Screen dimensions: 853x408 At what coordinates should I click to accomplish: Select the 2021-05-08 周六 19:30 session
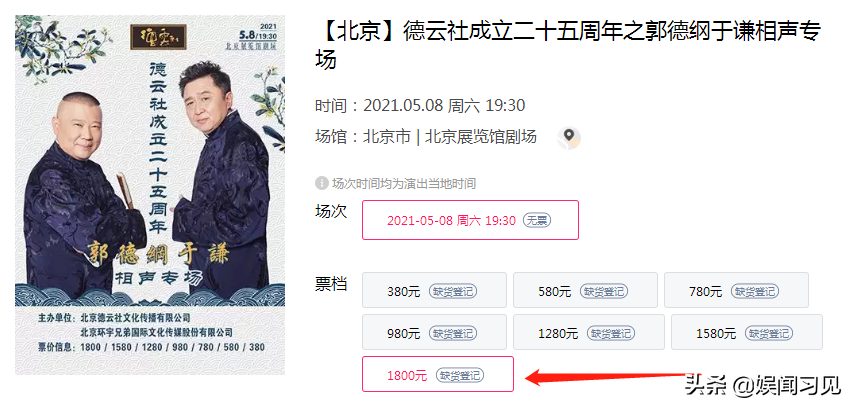click(x=471, y=220)
